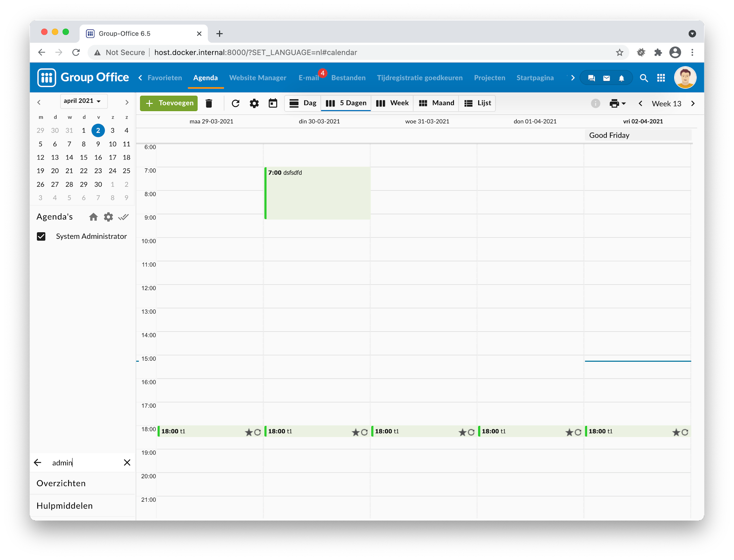This screenshot has height=560, width=734.
Task: Go to next week arrow after Week 13
Action: (x=693, y=104)
